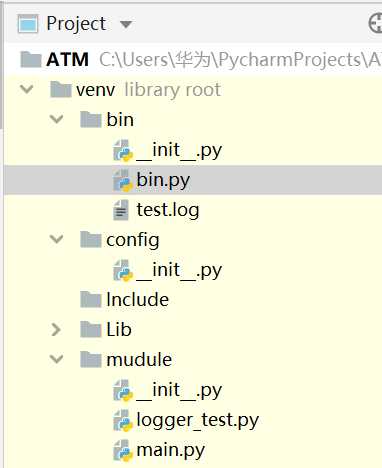The height and width of the screenshot is (468, 382).
Task: Click the mudule folder icon
Action: (90, 359)
